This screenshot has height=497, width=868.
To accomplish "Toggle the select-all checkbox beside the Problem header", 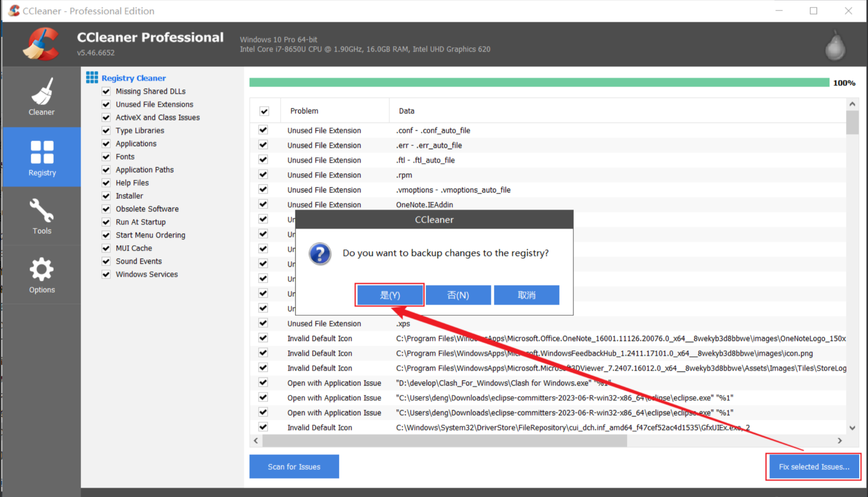I will tap(264, 111).
